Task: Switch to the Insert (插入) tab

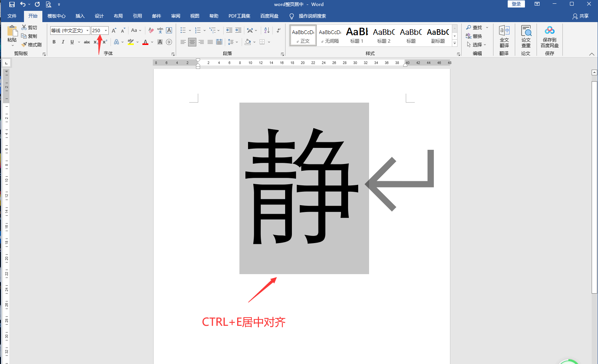Action: 80,16
